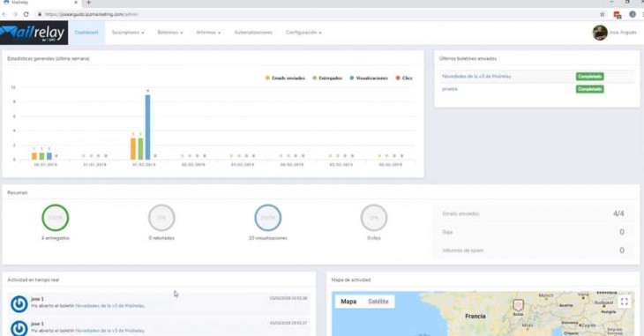Click the second jose 1 activity icon
The width and height of the screenshot is (644, 336).
click(19, 328)
